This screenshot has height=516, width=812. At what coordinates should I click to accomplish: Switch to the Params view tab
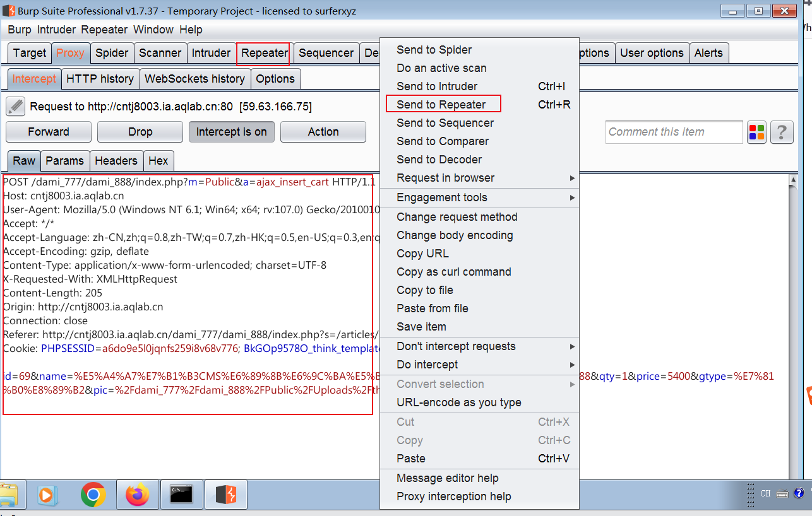(x=64, y=161)
